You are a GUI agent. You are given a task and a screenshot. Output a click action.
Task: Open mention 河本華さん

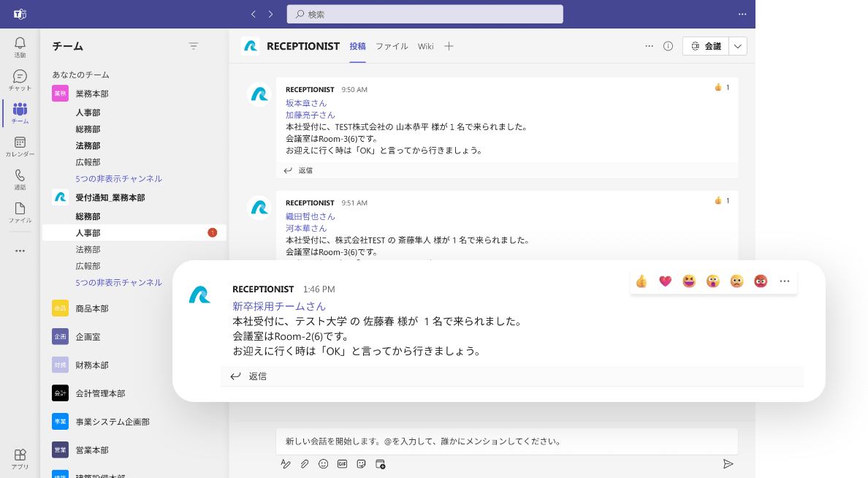click(x=306, y=228)
